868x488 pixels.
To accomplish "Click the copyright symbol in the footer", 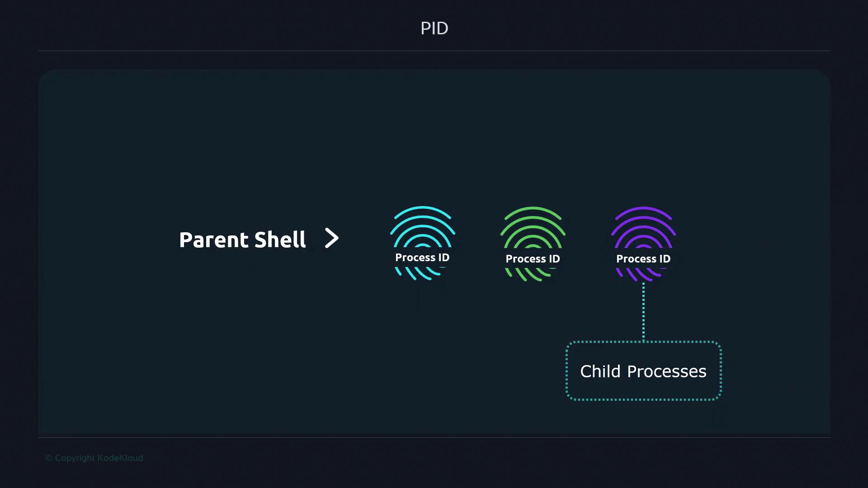I will point(48,458).
